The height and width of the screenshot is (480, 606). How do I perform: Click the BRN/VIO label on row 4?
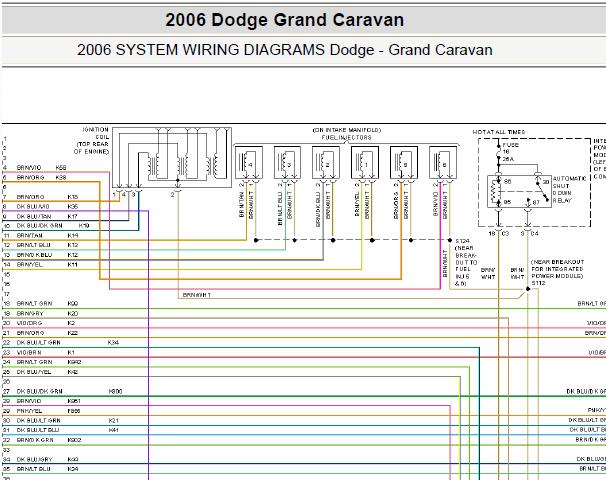pos(29,168)
